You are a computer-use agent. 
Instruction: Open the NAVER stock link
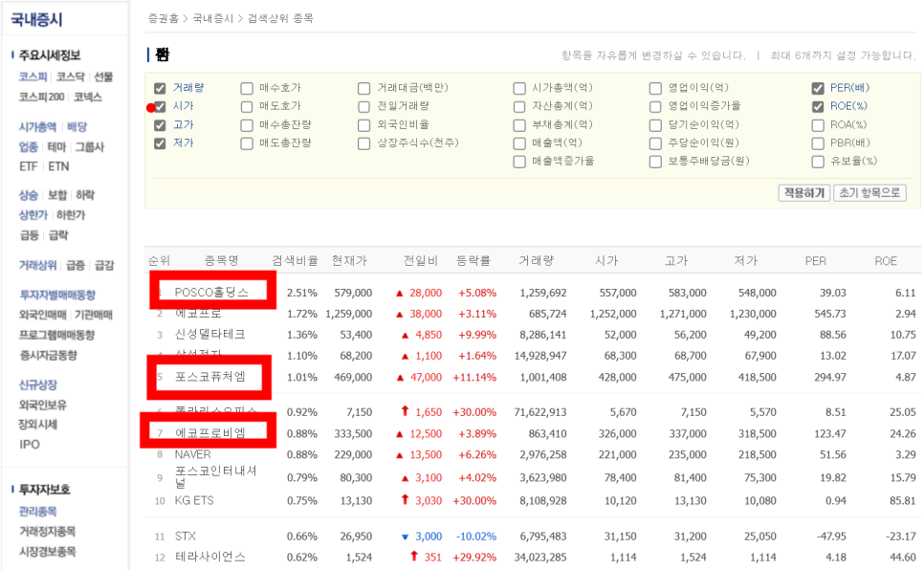[x=192, y=454]
